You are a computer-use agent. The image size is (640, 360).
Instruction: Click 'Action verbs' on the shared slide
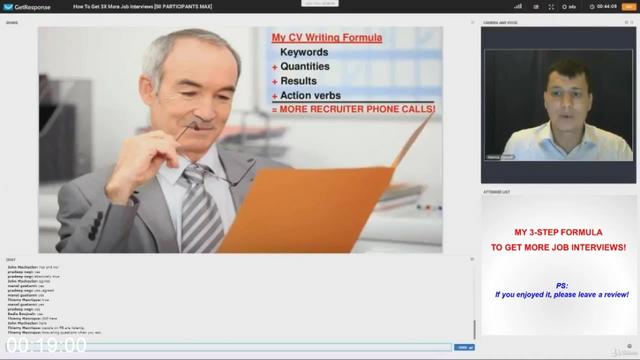(x=310, y=96)
